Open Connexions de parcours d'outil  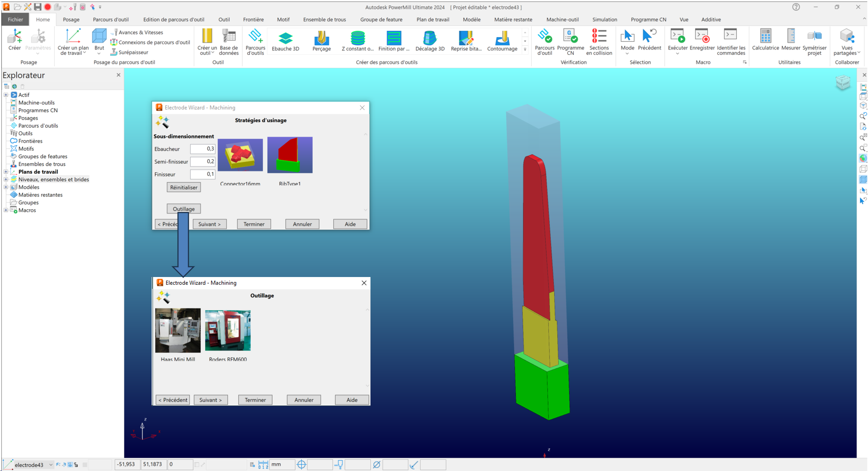[x=150, y=42]
